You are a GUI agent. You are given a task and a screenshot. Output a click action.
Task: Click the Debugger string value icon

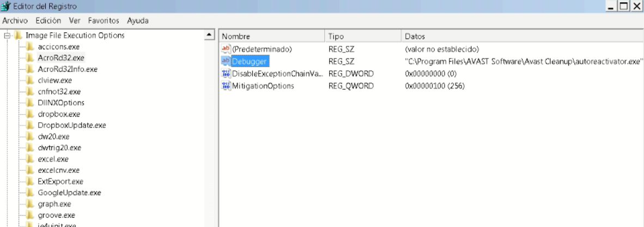point(226,61)
